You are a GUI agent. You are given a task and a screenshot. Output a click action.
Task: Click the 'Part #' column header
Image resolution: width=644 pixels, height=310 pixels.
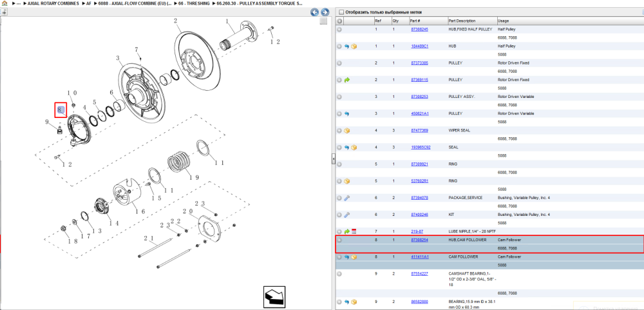pyautogui.click(x=428, y=21)
